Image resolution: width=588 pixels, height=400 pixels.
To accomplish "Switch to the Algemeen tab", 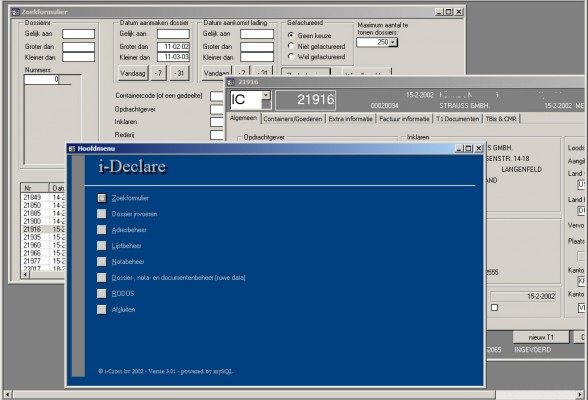I will 243,118.
